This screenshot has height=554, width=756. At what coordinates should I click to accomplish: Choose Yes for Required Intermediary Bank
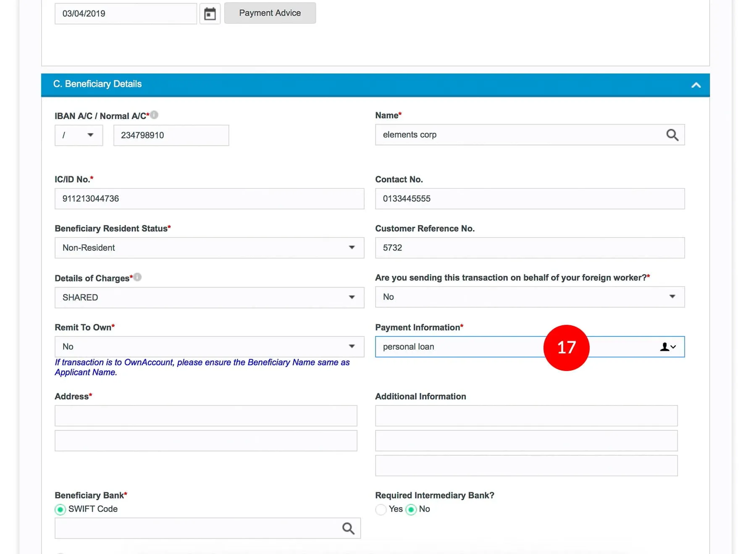click(381, 509)
